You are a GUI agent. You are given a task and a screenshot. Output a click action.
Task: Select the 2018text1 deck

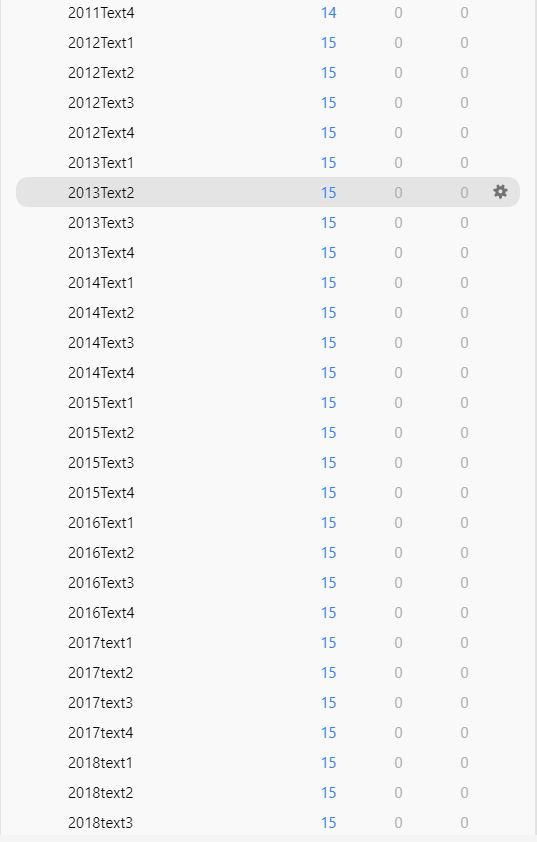[x=100, y=763]
